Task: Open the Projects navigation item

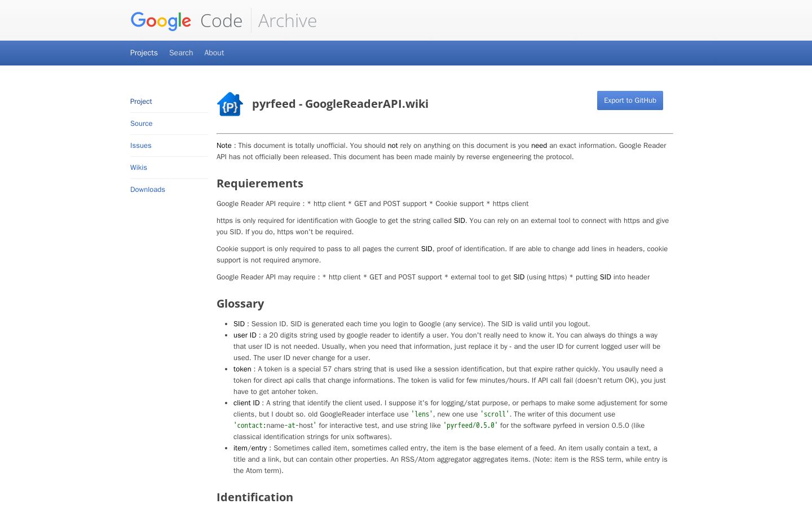Action: (144, 52)
